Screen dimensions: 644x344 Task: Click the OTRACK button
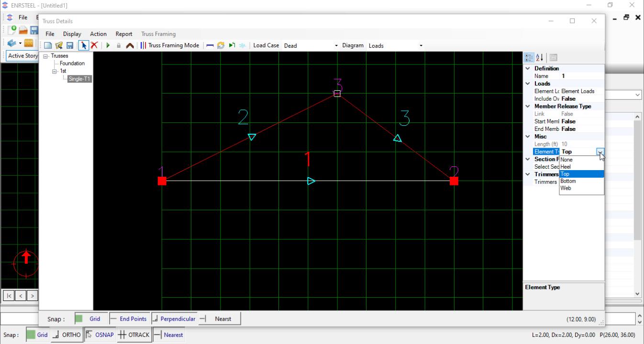(134, 335)
